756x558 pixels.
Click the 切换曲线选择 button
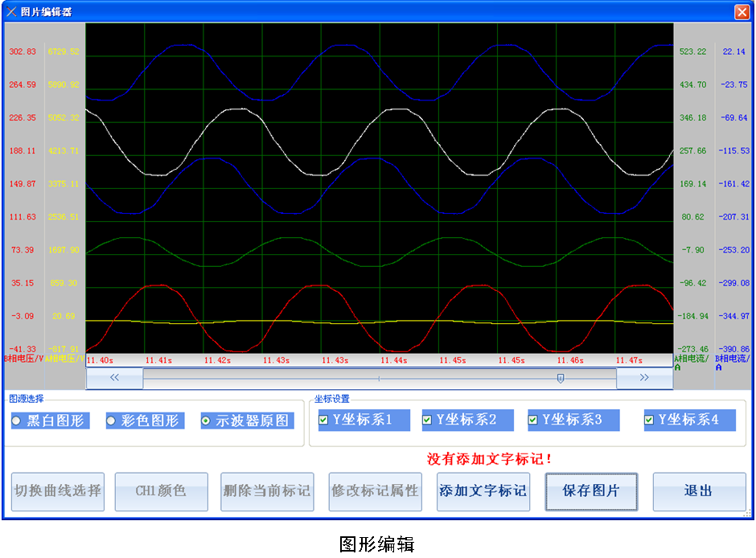coord(58,490)
